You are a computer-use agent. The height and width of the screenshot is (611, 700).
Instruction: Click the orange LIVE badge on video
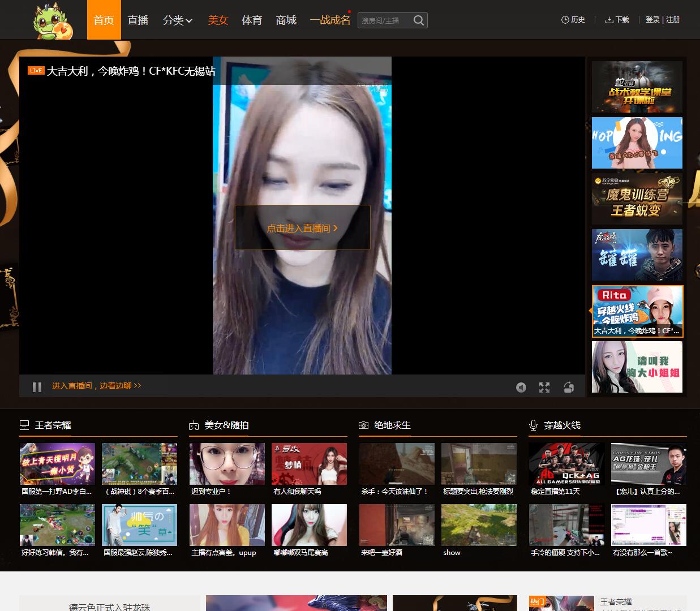pos(36,71)
